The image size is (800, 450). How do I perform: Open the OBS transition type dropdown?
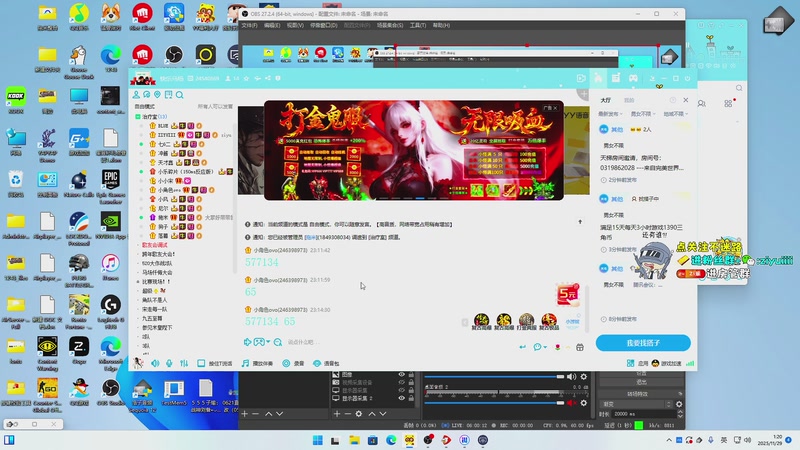636,404
